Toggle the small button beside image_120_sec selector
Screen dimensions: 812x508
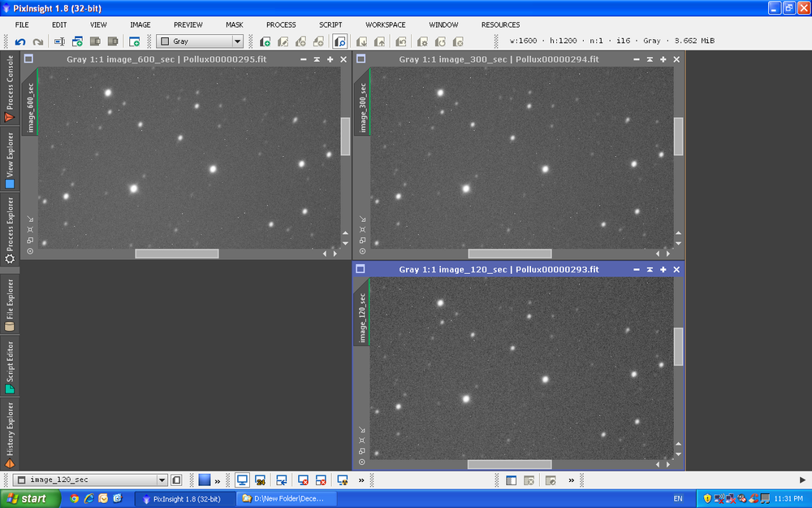(x=176, y=480)
